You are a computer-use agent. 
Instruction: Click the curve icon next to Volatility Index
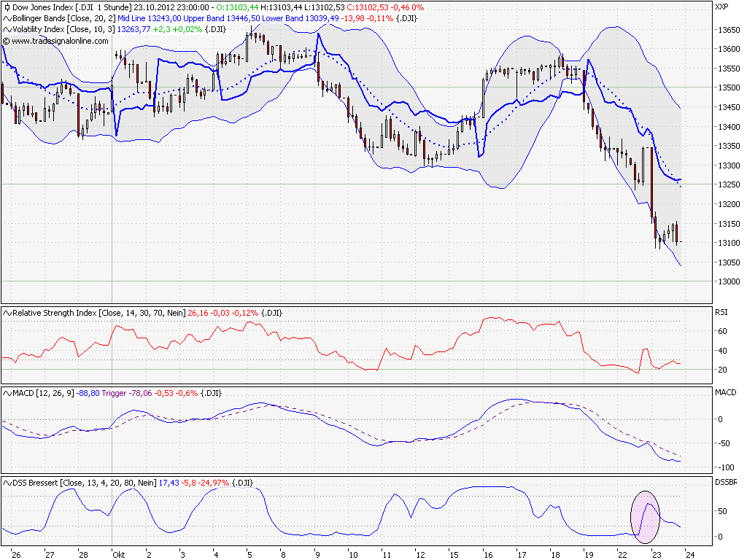[x=6, y=31]
